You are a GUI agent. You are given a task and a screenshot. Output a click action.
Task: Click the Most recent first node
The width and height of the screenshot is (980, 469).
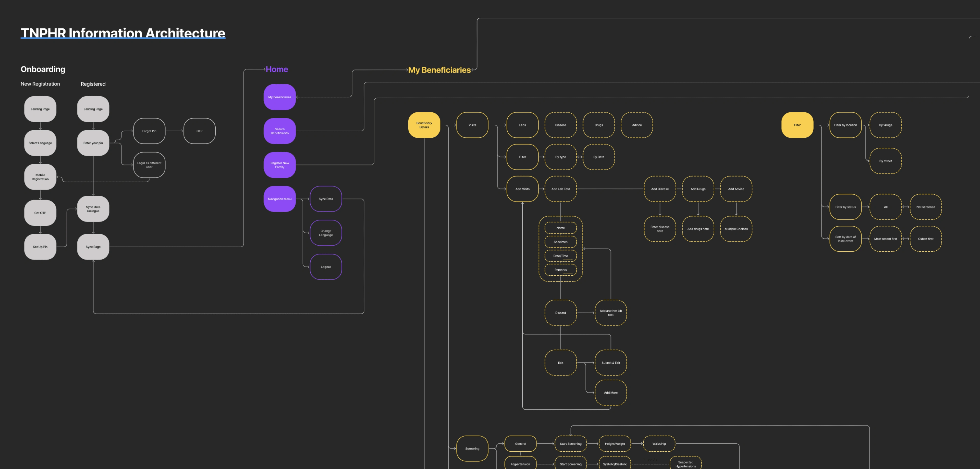pos(885,239)
